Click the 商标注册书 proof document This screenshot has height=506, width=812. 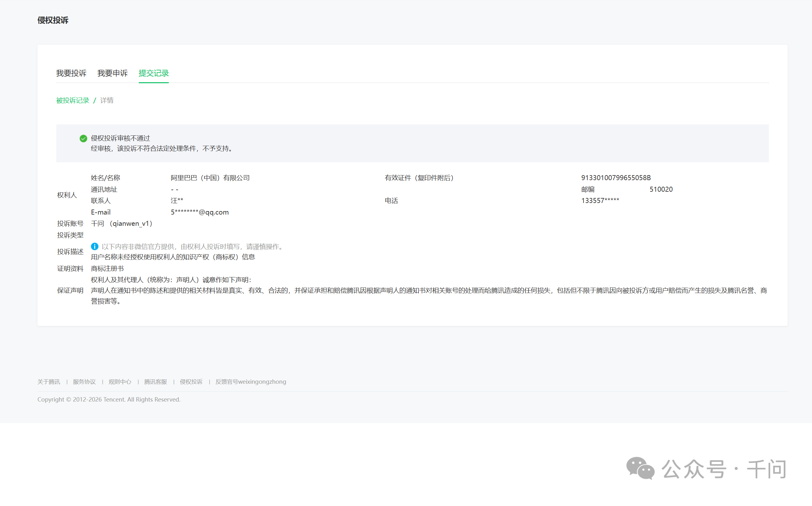pyautogui.click(x=107, y=269)
